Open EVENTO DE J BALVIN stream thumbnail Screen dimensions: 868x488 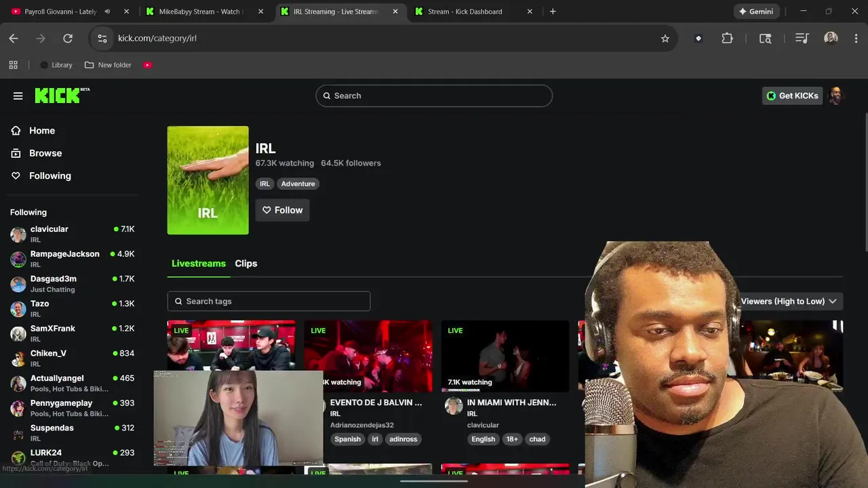click(368, 357)
